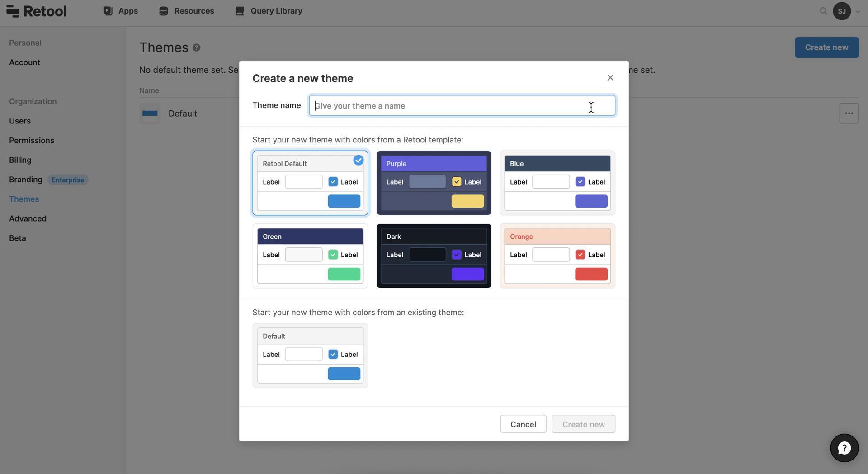The width and height of the screenshot is (868, 474).
Task: Click the dark input box in Dark preview
Action: pos(427,255)
